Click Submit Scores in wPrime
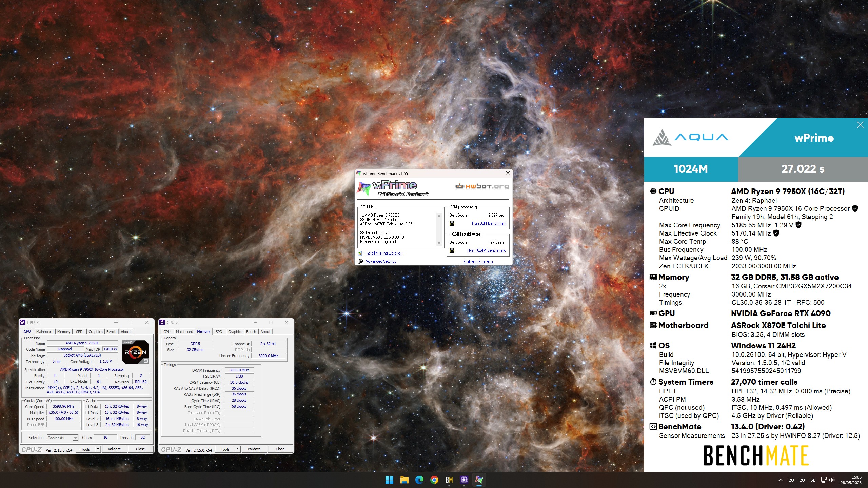868x488 pixels. [478, 262]
